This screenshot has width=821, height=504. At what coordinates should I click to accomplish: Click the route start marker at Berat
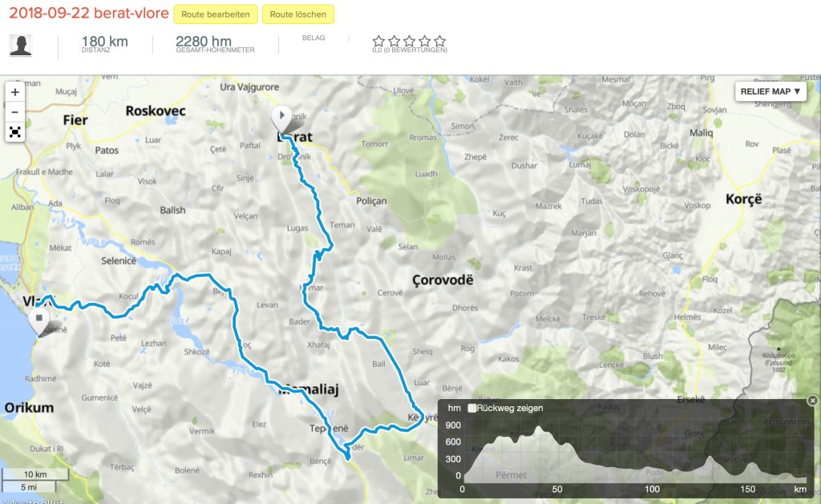(281, 117)
